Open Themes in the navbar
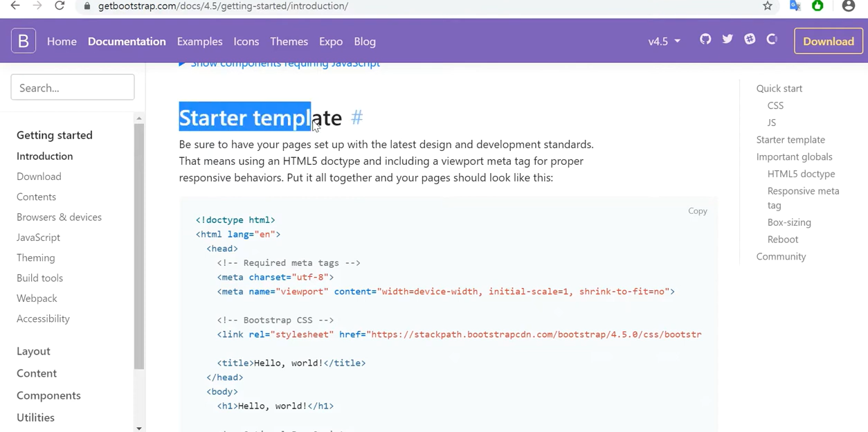This screenshot has width=868, height=432. (x=289, y=42)
